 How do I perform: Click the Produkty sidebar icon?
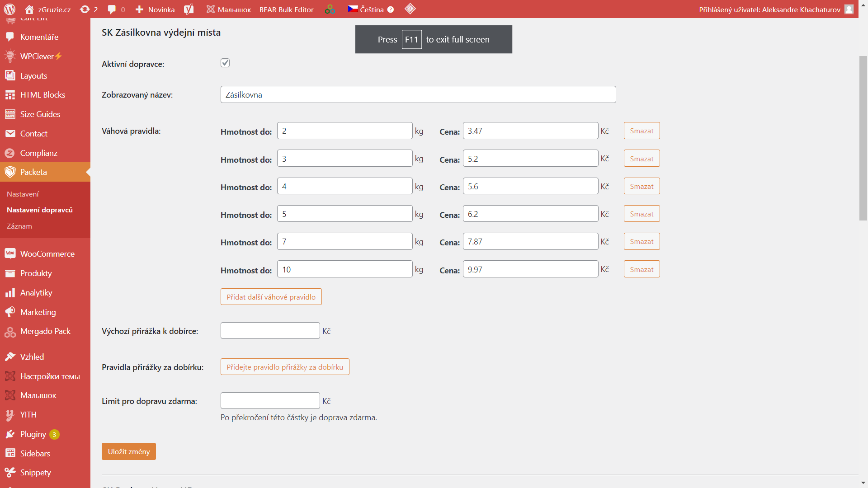coord(10,273)
